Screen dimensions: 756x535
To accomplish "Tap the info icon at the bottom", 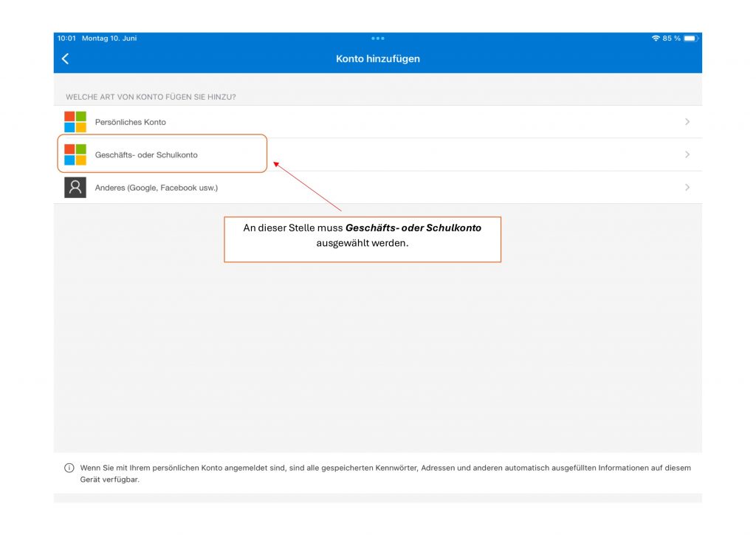I will [69, 468].
